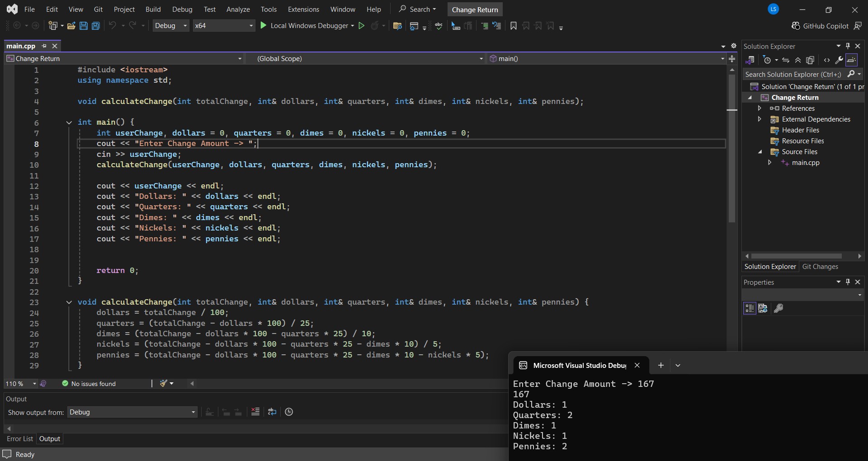Expand the References node

[x=759, y=108]
